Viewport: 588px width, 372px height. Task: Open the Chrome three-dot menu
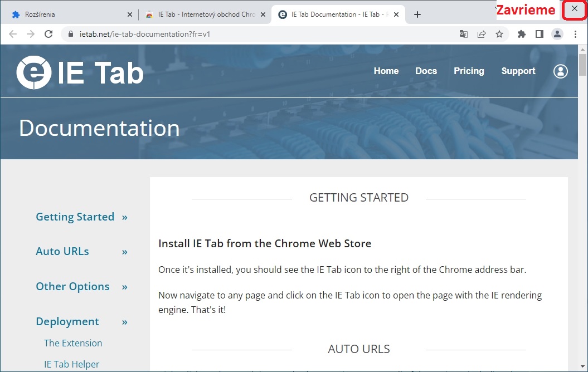[575, 34]
